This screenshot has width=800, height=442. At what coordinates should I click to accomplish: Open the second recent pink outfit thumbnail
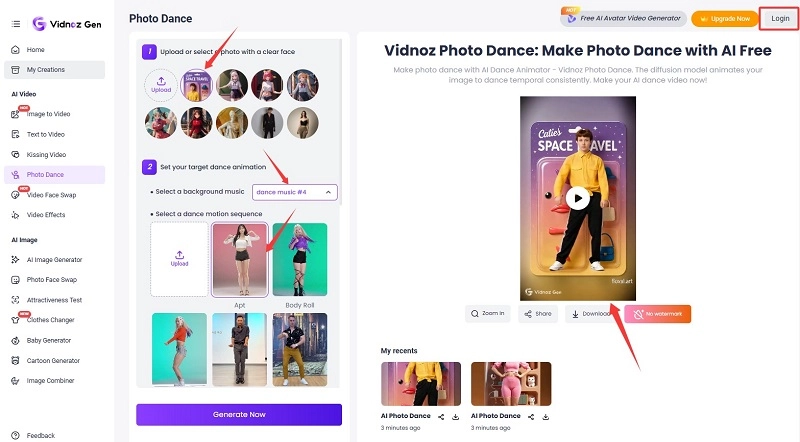click(511, 384)
